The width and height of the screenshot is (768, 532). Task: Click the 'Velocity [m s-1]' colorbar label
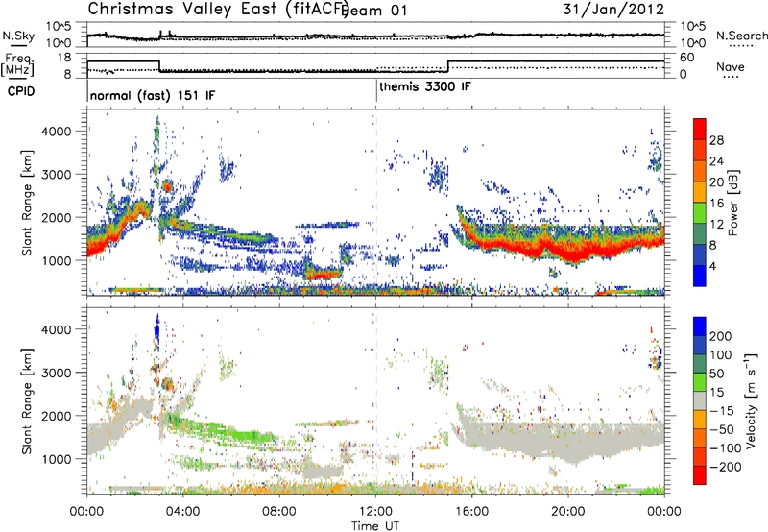751,400
